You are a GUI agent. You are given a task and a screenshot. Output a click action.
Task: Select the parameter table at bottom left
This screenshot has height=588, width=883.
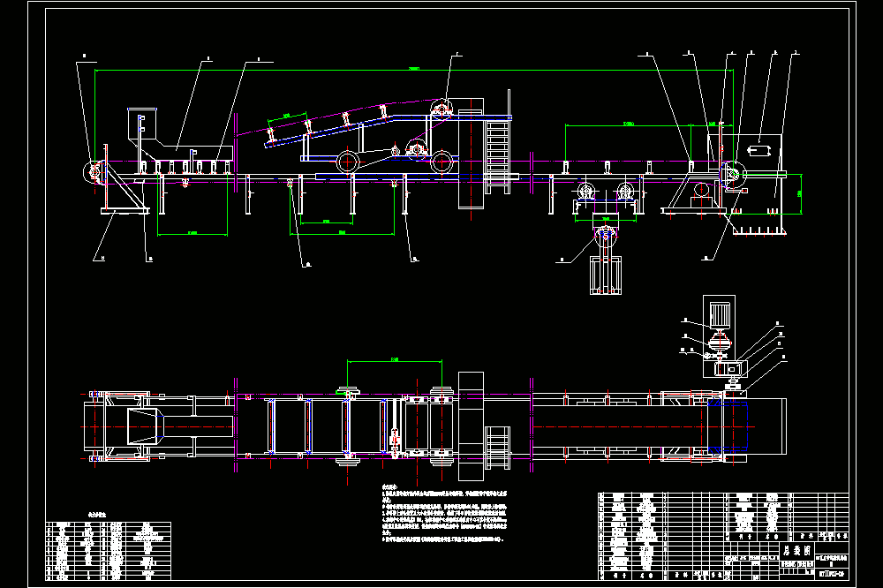108,550
